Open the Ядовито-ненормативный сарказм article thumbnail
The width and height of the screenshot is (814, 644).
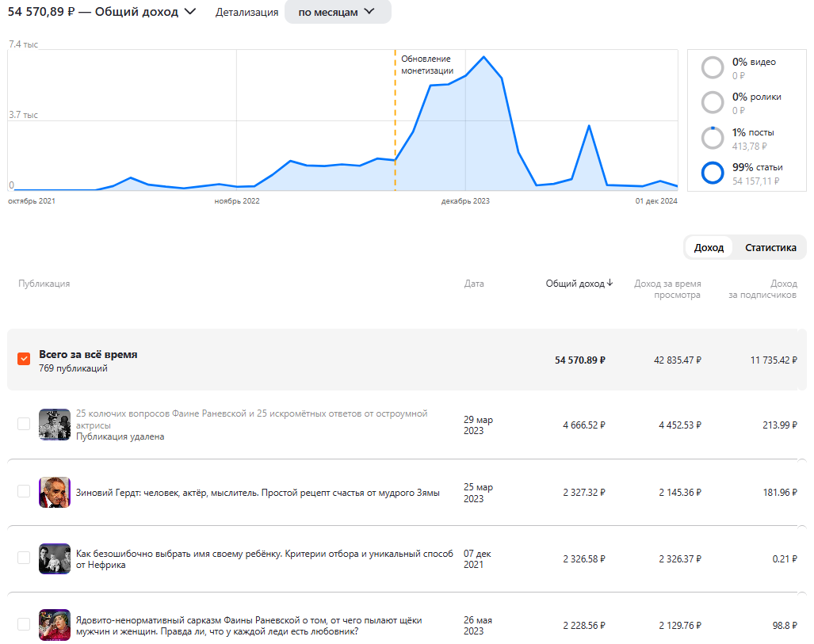click(x=55, y=625)
